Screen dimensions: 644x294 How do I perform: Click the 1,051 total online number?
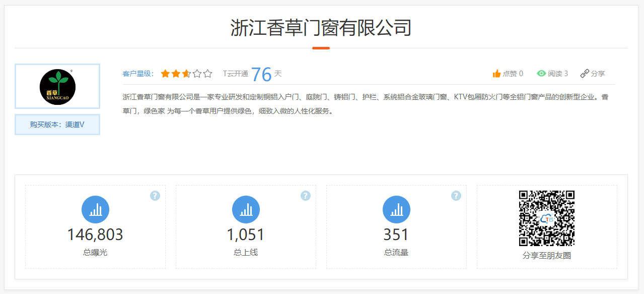tap(246, 234)
